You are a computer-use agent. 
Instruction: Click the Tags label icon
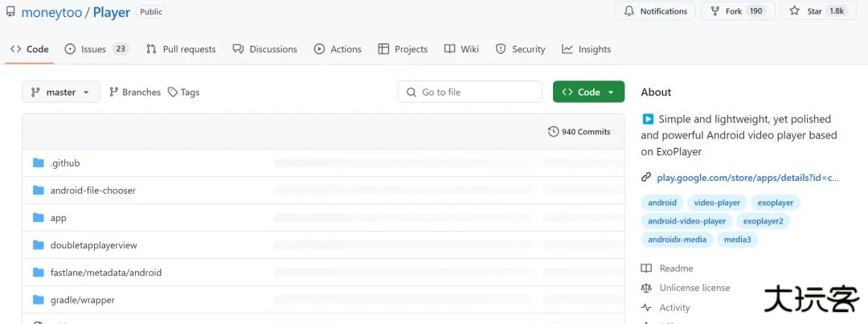coord(173,92)
